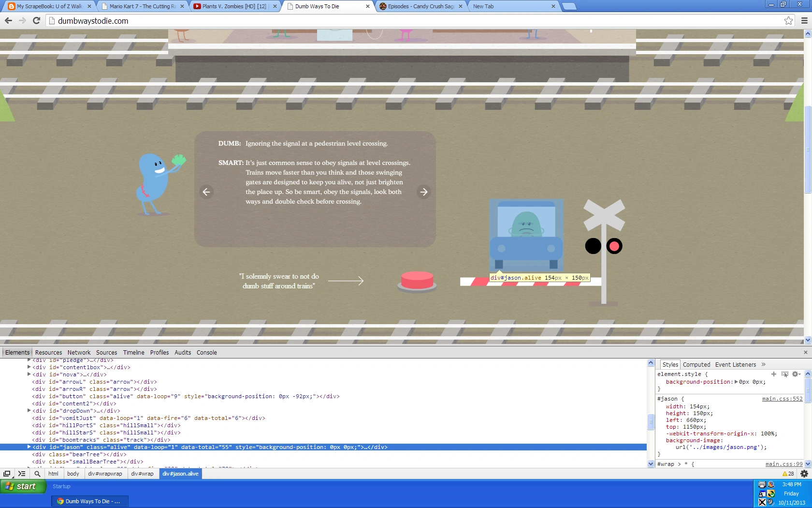The height and width of the screenshot is (508, 812).
Task: Switch to the Resources panel
Action: pos(48,352)
